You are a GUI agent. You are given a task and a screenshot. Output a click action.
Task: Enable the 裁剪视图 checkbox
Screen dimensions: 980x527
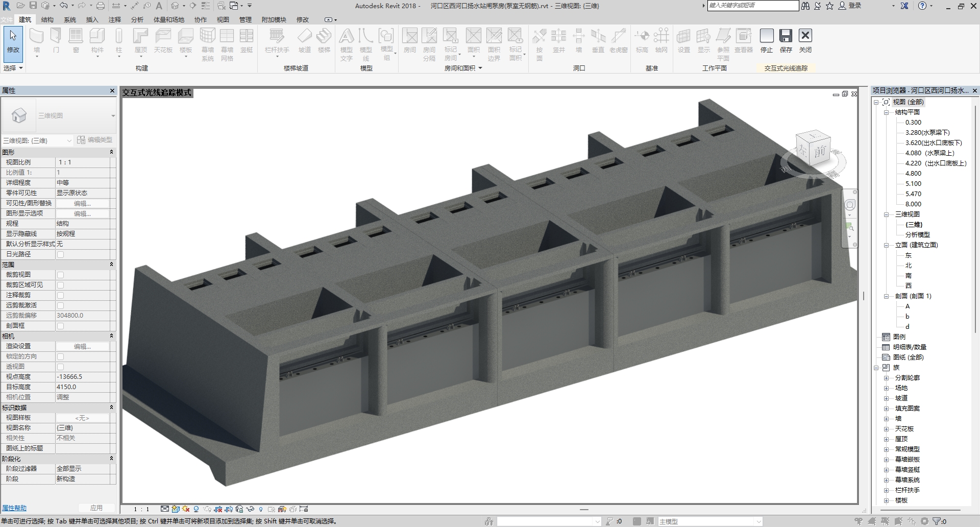(61, 275)
